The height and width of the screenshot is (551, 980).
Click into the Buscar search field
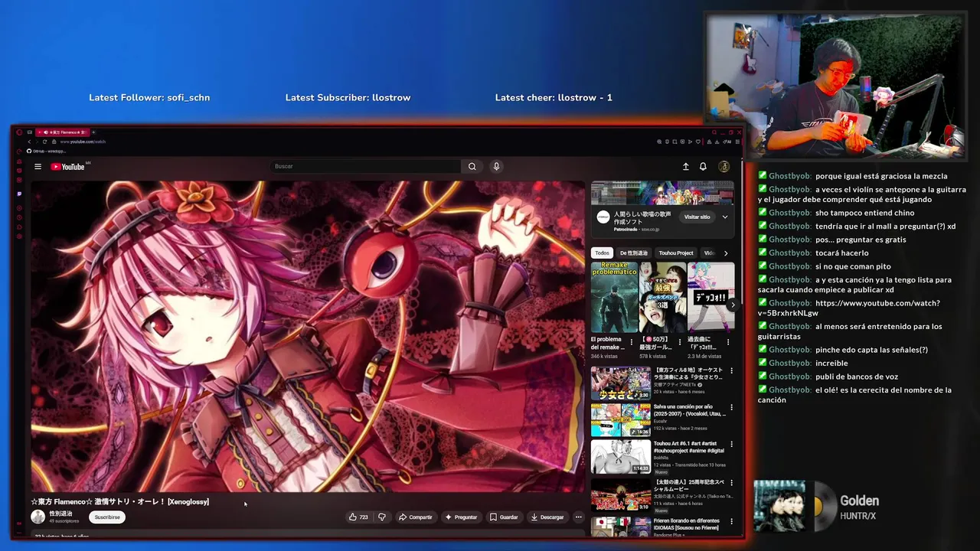click(x=365, y=166)
